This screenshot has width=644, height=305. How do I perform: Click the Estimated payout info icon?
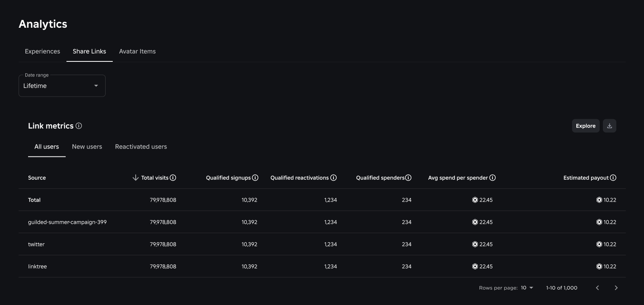click(x=613, y=178)
